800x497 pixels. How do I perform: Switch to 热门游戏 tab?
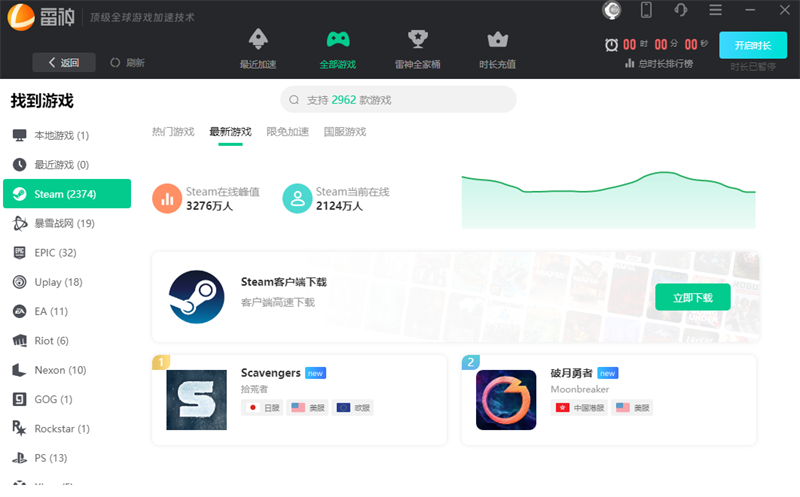pyautogui.click(x=173, y=132)
